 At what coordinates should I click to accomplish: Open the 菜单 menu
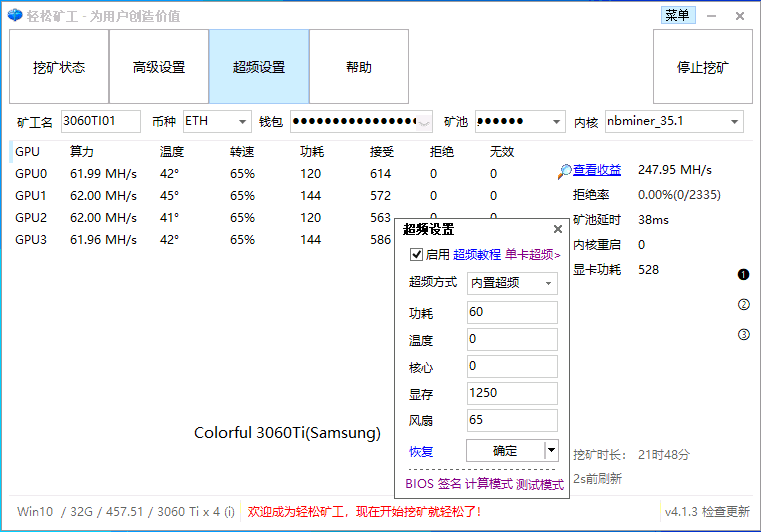coord(677,15)
